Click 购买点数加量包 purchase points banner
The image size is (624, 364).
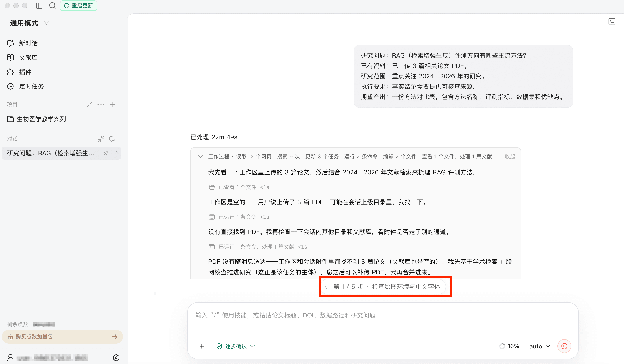coord(62,337)
